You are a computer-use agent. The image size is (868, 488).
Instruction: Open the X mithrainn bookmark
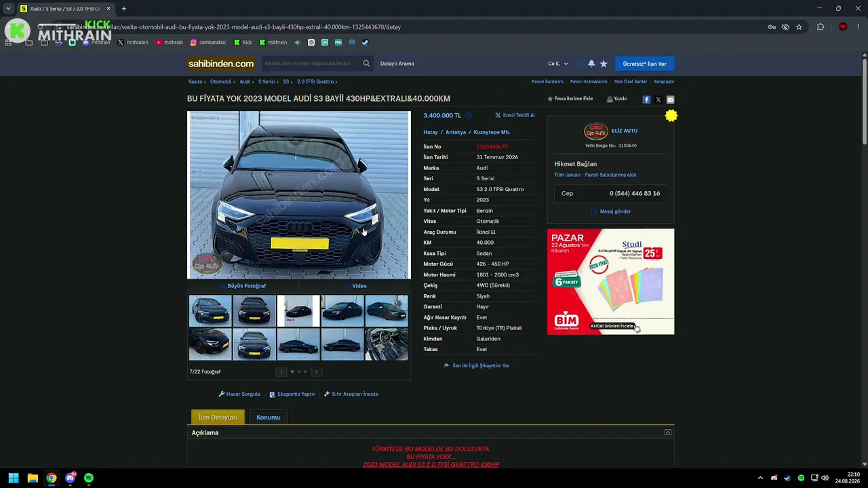pyautogui.click(x=133, y=43)
